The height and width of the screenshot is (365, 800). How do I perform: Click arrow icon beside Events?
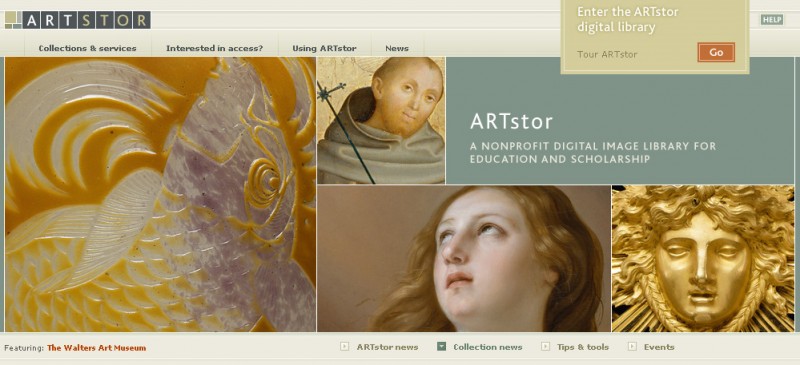point(632,347)
